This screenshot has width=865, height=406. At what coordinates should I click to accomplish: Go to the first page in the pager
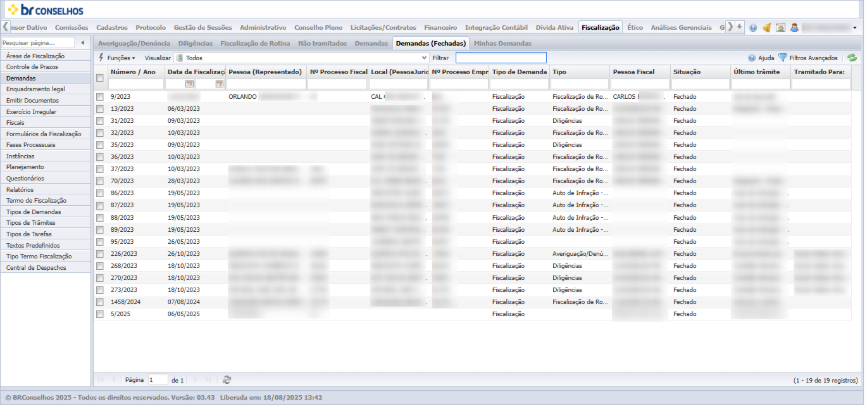click(101, 380)
